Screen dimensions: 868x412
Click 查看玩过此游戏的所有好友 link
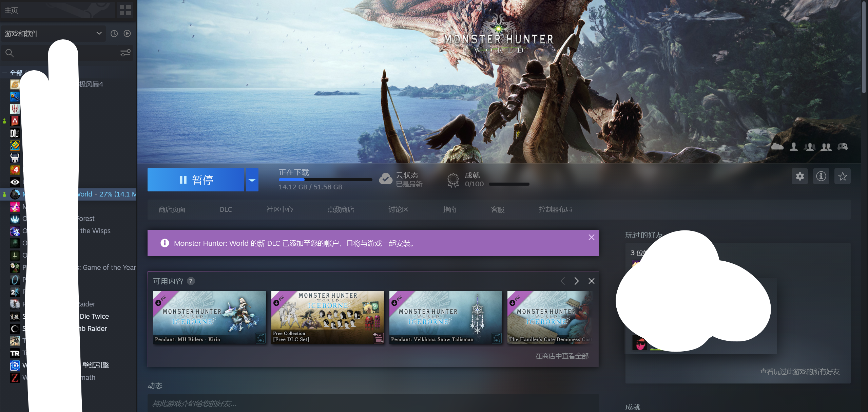tap(800, 372)
